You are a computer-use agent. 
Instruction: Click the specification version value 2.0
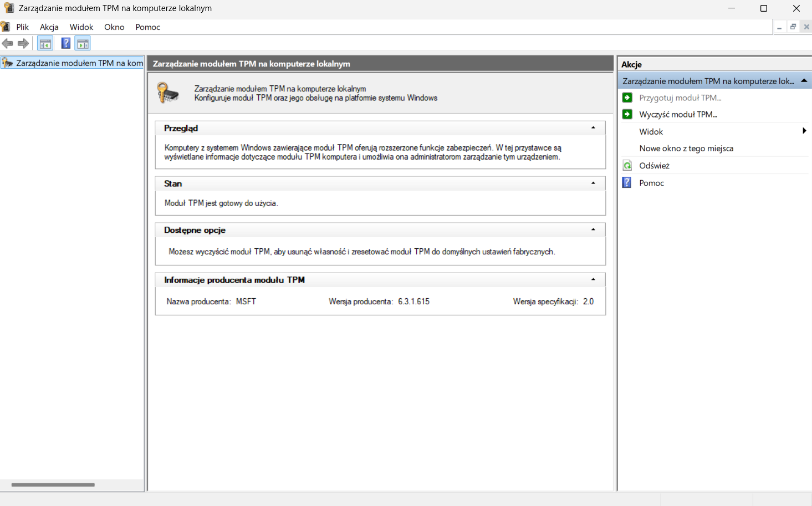(x=588, y=301)
